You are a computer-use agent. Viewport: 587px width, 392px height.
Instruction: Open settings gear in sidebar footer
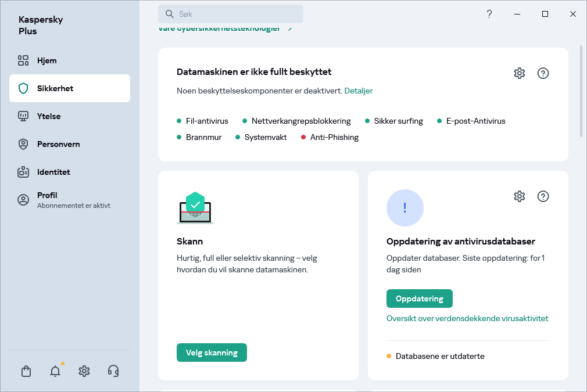coord(84,371)
